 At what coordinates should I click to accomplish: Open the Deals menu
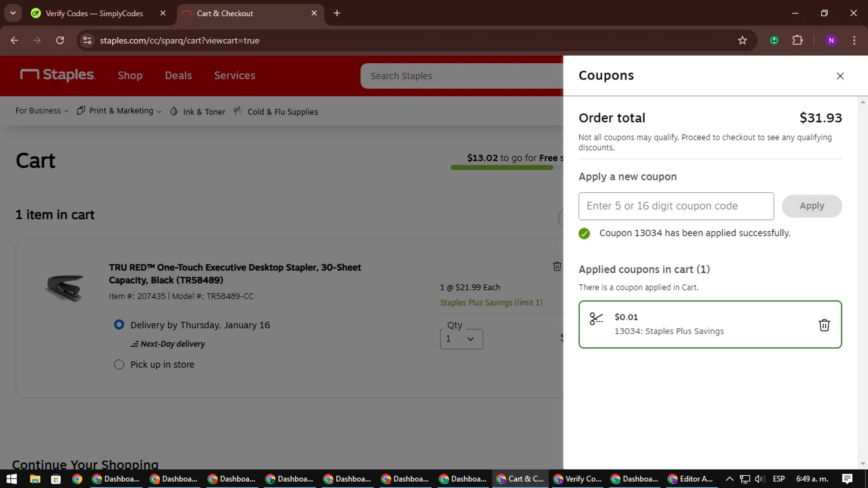click(178, 76)
